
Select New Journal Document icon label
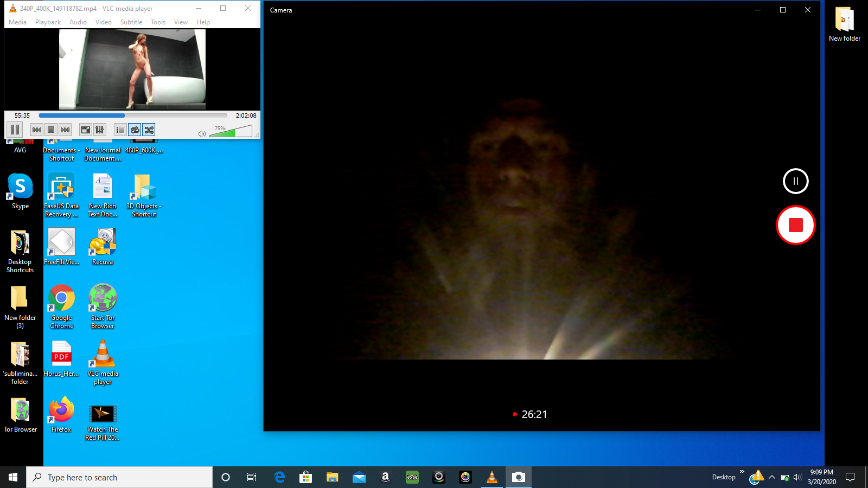pyautogui.click(x=103, y=155)
